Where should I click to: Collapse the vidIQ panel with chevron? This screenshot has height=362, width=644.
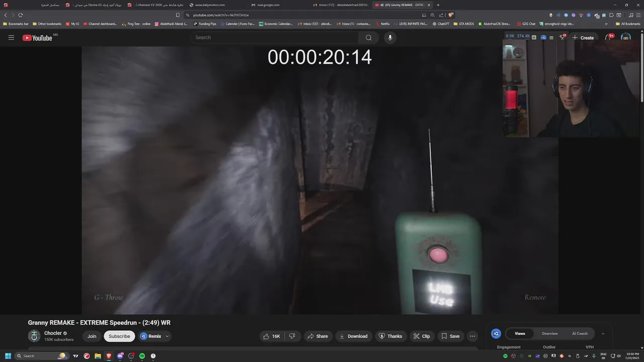pos(603,333)
